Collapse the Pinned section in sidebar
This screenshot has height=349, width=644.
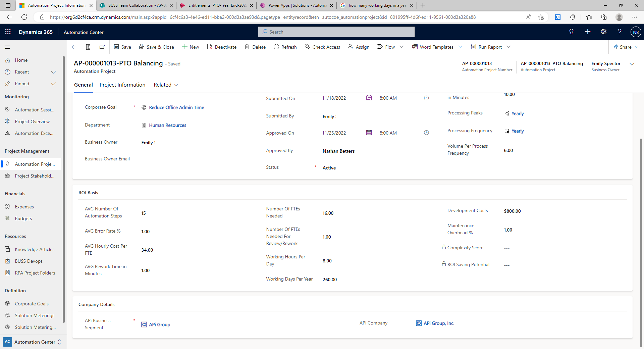click(53, 84)
